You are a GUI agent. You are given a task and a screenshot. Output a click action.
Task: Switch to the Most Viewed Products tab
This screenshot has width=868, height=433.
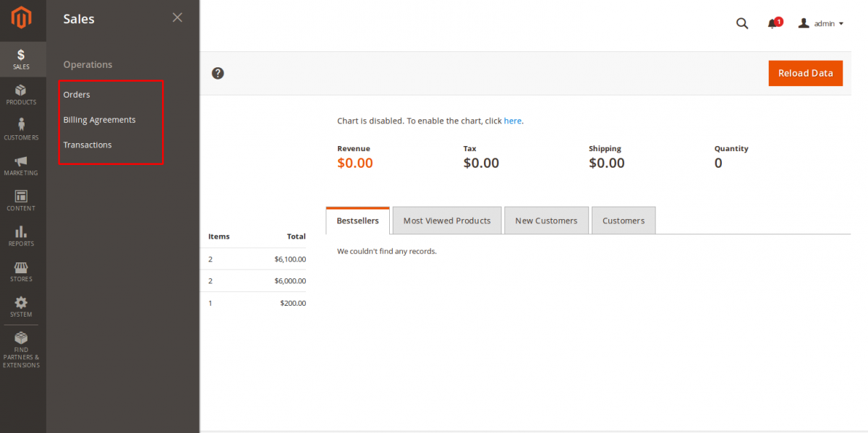[447, 220]
